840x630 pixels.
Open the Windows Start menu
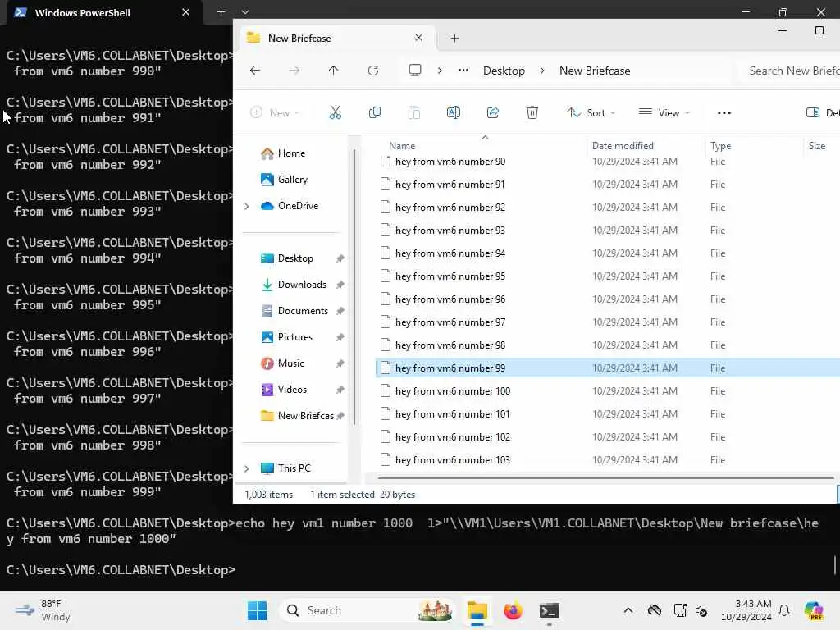coord(257,610)
